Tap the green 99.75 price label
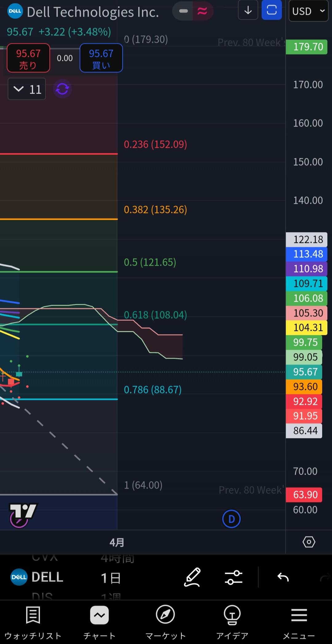The image size is (332, 644). (x=304, y=342)
